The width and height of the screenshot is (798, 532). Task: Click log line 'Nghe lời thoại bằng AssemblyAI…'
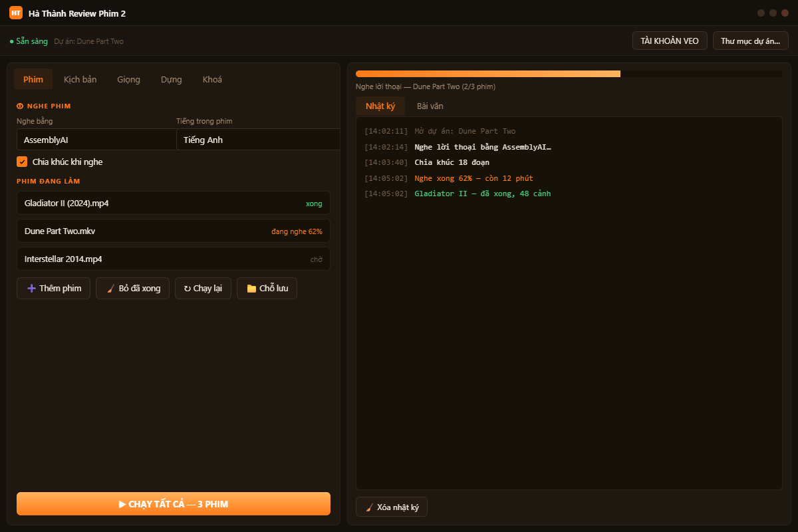pyautogui.click(x=483, y=147)
